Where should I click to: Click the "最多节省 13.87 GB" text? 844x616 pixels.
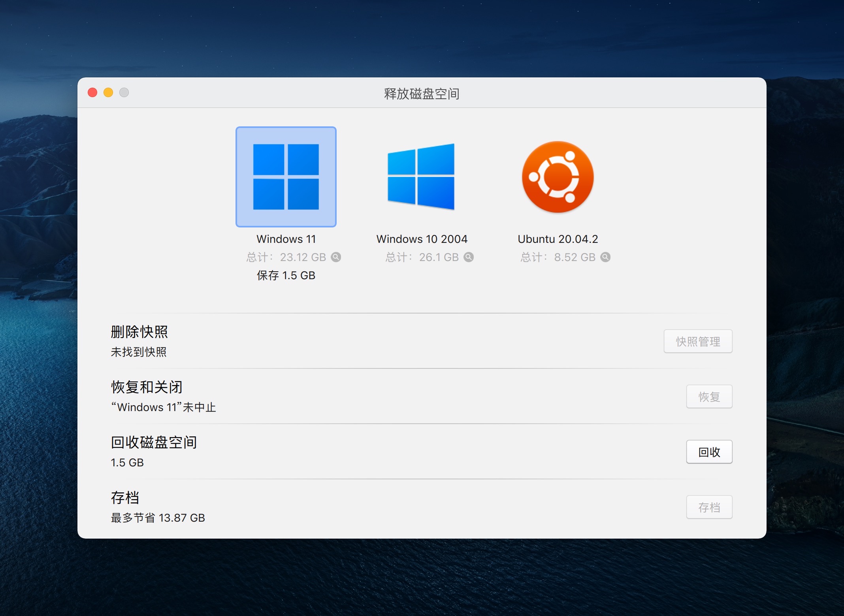pos(158,518)
